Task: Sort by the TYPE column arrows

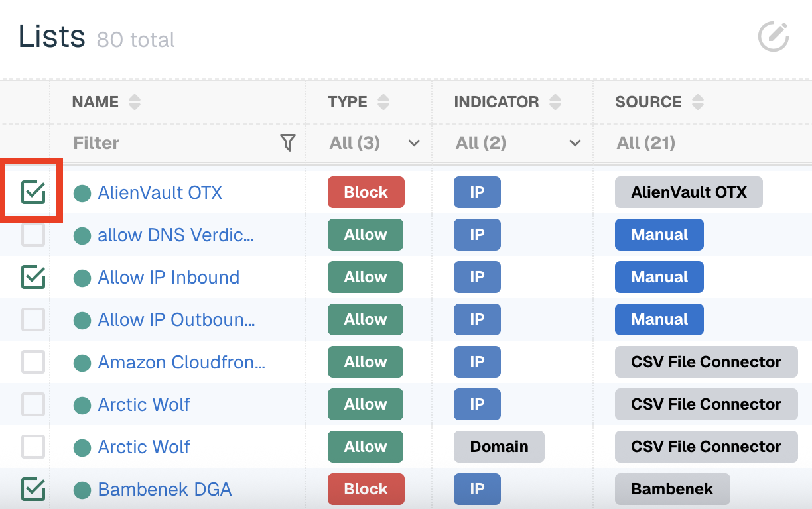Action: click(x=383, y=102)
